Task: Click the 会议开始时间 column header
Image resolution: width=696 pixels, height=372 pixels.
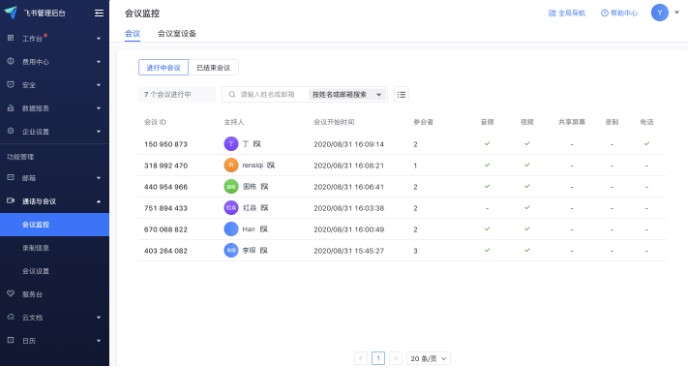Action: coord(334,122)
